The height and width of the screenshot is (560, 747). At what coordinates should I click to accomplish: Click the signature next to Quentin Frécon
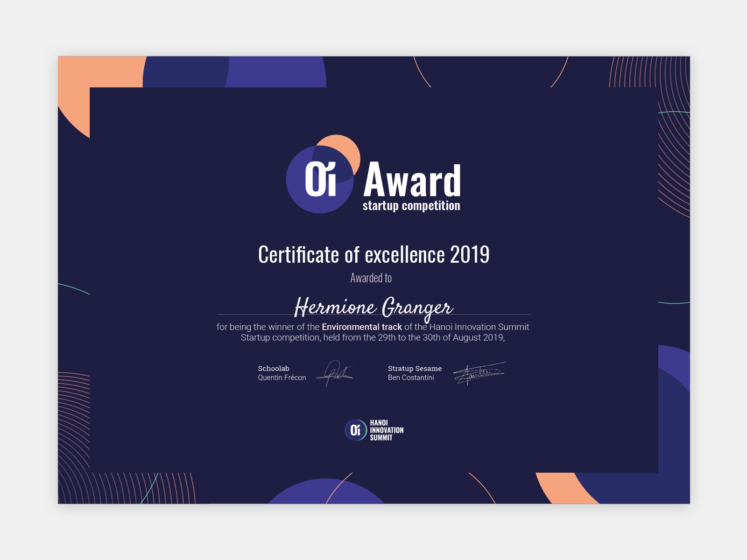335,373
